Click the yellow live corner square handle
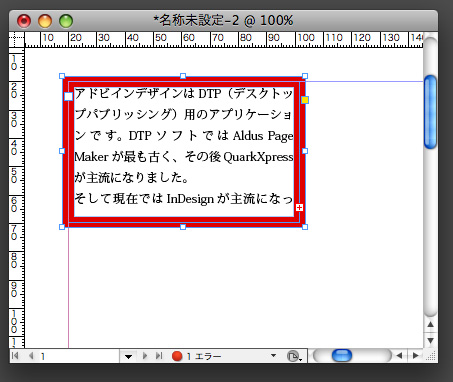This screenshot has width=453, height=382. [305, 100]
